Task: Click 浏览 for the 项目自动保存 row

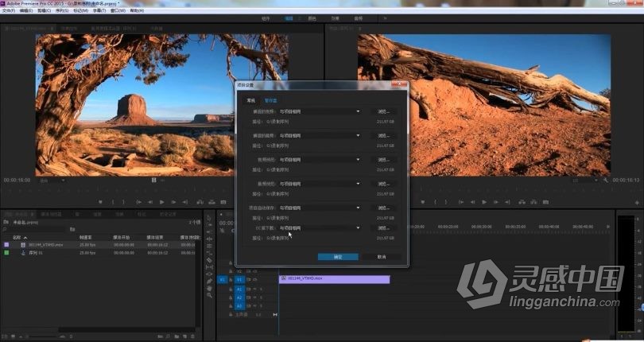Action: tap(383, 208)
